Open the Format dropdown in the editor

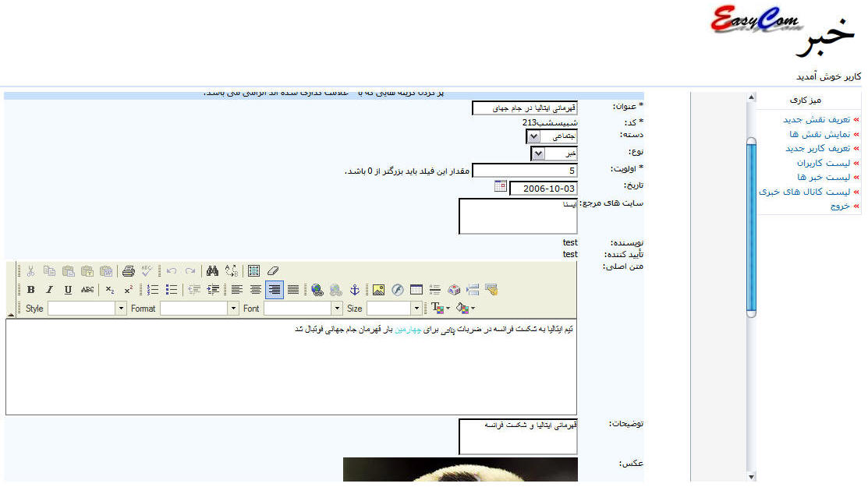[x=233, y=309]
